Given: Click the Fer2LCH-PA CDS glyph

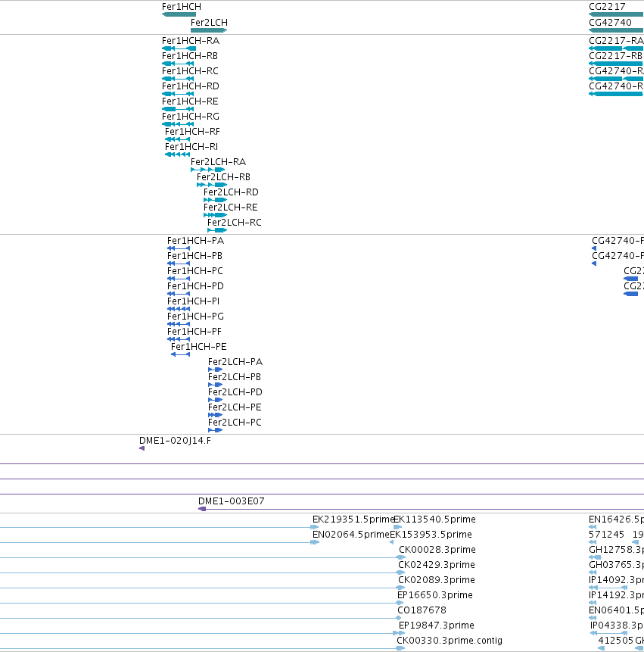Looking at the screenshot, I should click(x=215, y=370).
